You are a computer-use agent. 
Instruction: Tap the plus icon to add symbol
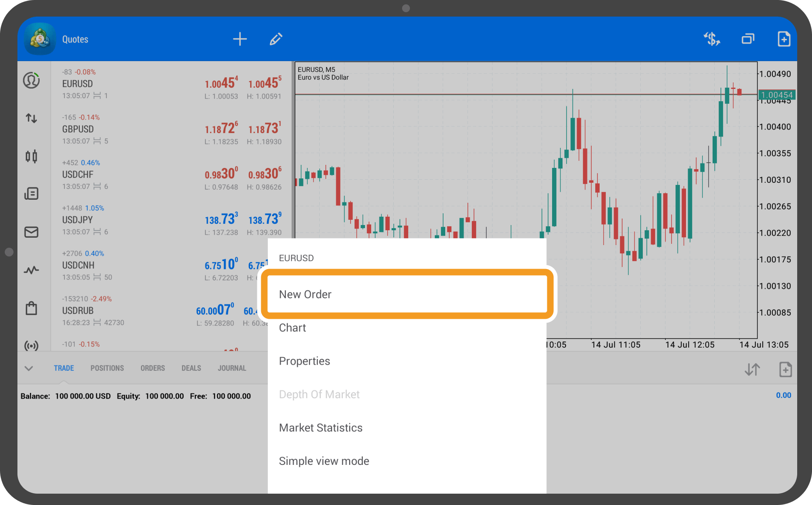[239, 39]
